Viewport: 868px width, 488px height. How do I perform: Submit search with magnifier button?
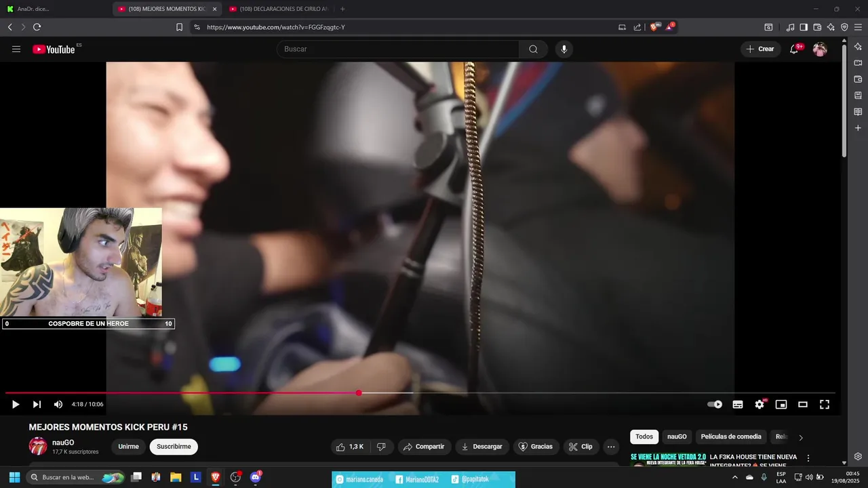533,49
